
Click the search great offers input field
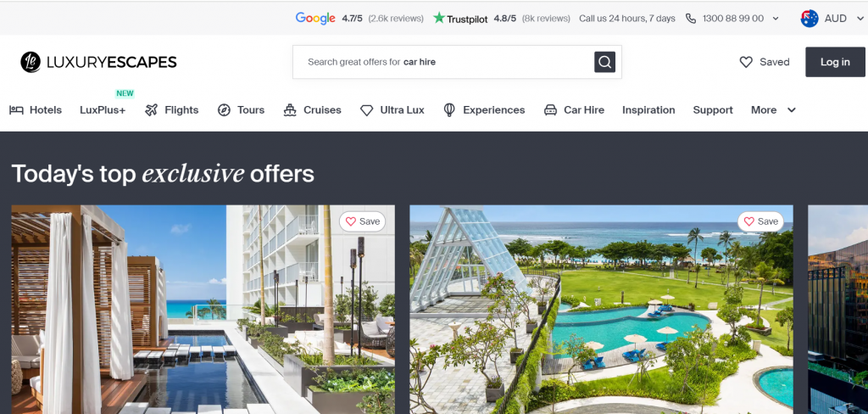(444, 62)
